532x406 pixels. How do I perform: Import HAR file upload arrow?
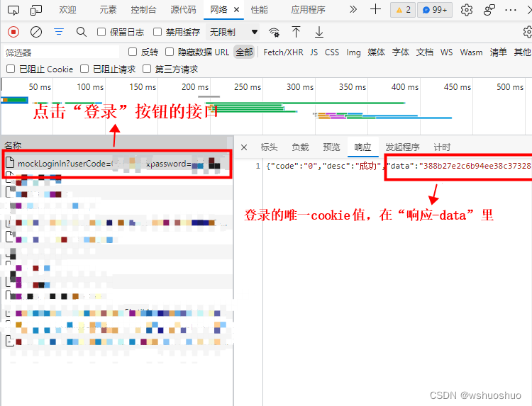click(296, 32)
